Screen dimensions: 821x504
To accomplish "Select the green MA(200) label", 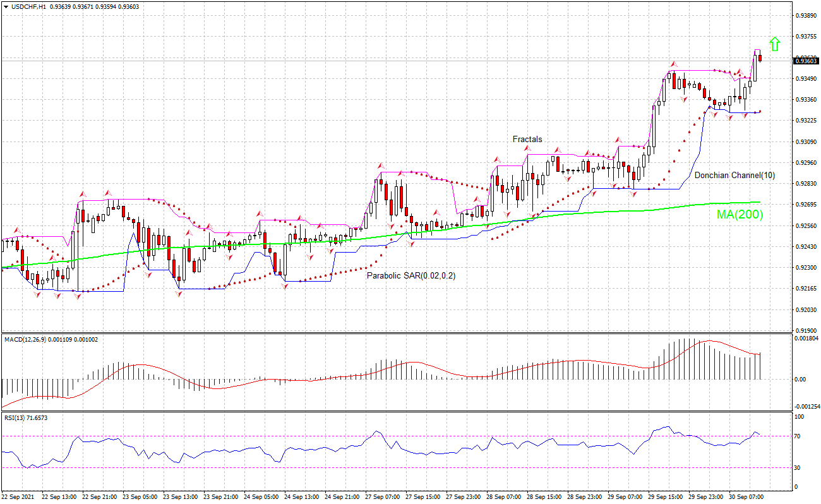I will click(x=740, y=215).
